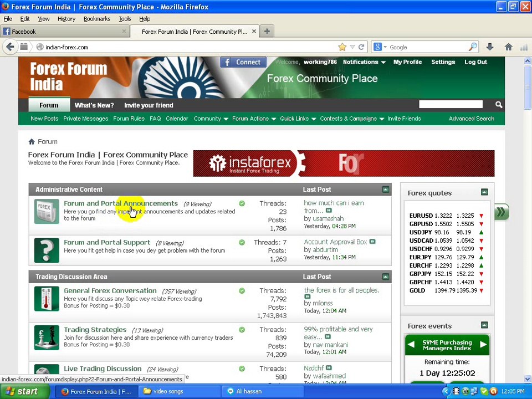The image size is (532, 399).
Task: Reload the page using the refresh icon
Action: (x=361, y=47)
